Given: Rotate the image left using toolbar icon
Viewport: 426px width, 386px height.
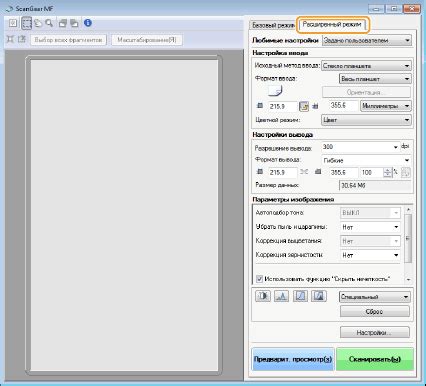Looking at the screenshot, I should tap(63, 23).
